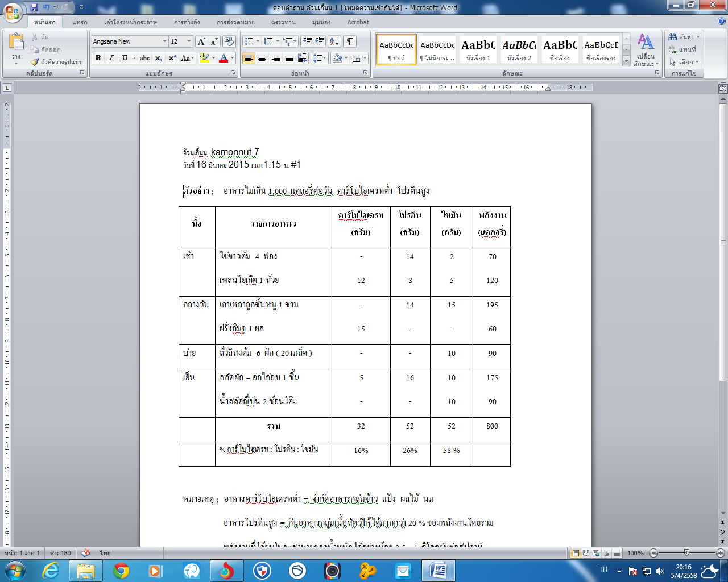The height and width of the screenshot is (582, 728).
Task: Toggle Italic formatting
Action: click(111, 58)
